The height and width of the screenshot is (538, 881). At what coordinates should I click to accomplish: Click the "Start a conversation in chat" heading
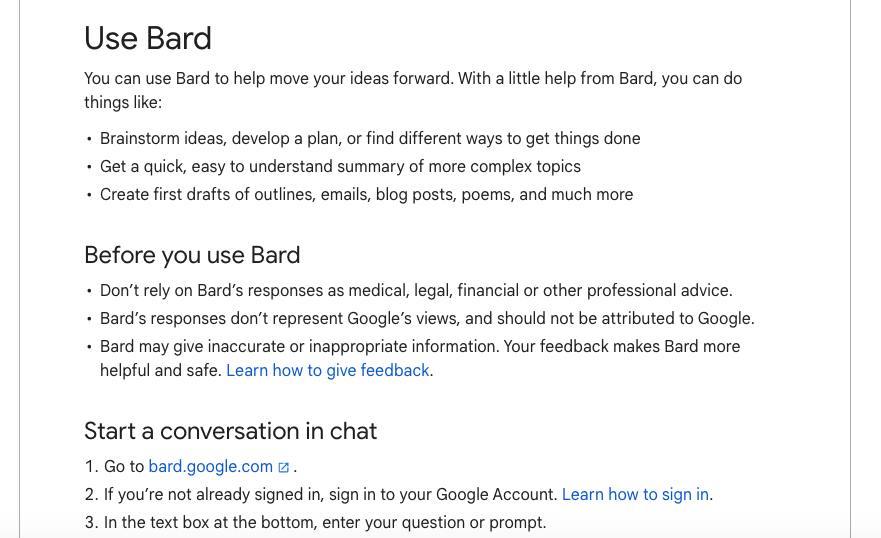coord(230,431)
